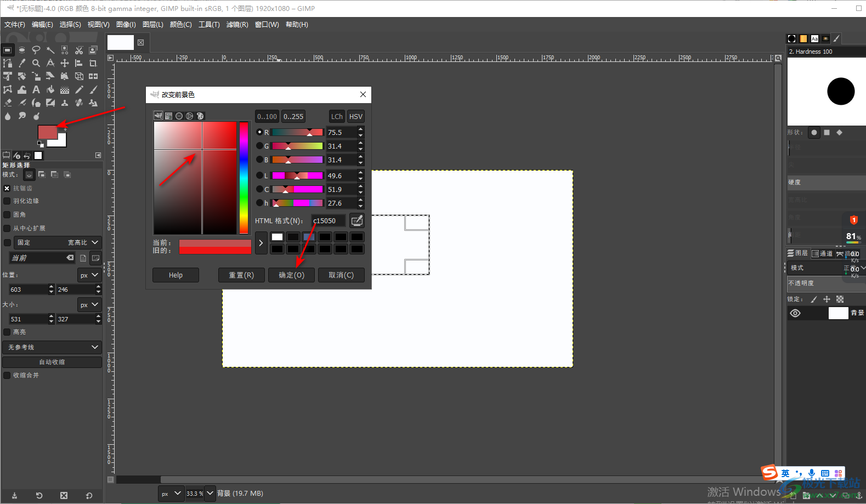
Task: Select the G channel radio button
Action: click(x=259, y=146)
